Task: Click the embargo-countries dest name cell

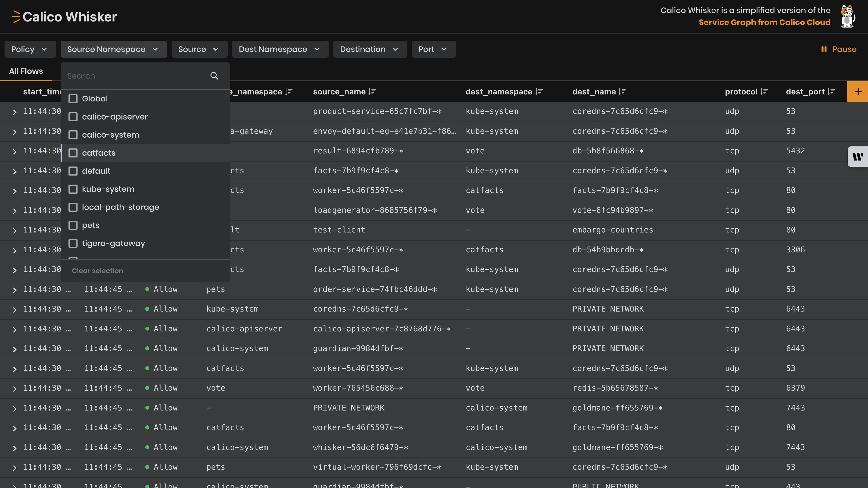Action: 613,230
